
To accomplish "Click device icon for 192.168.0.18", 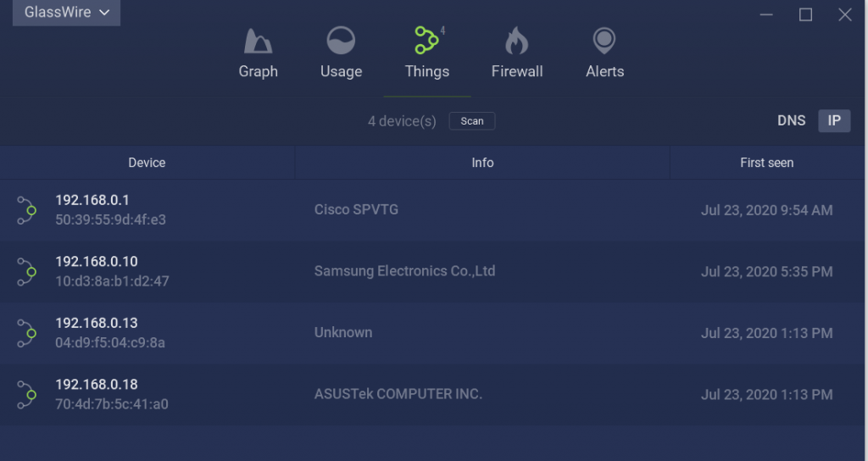I will coord(26,395).
